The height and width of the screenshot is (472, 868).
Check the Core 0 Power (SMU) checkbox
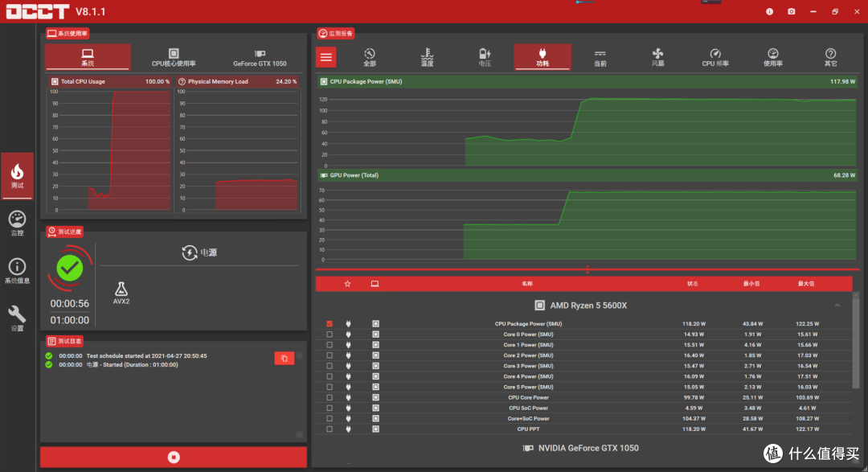click(330, 334)
